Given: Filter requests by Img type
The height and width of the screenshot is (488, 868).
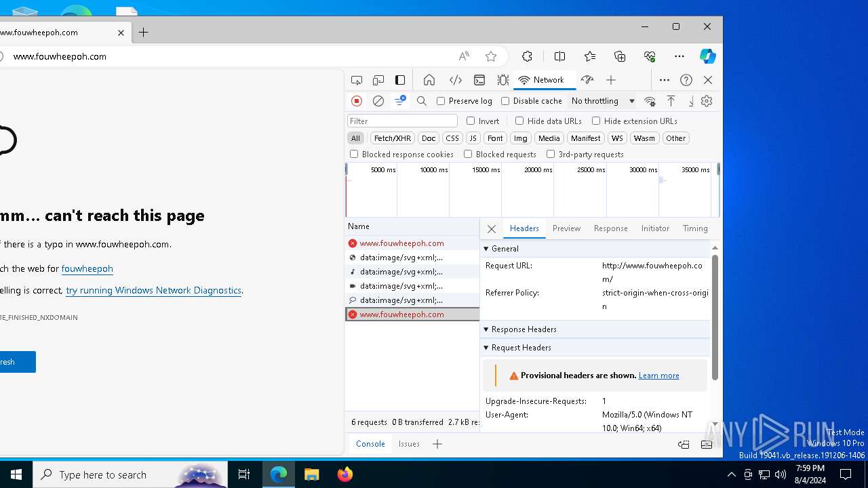Looking at the screenshot, I should coord(520,138).
